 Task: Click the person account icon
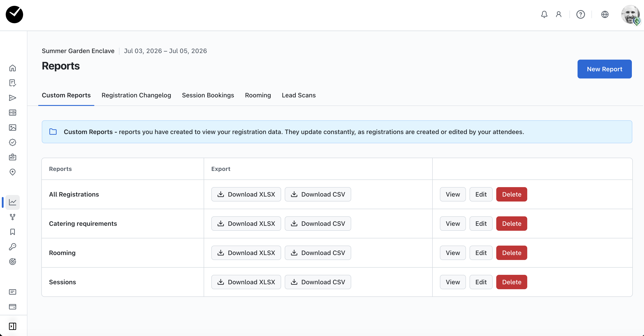point(558,14)
